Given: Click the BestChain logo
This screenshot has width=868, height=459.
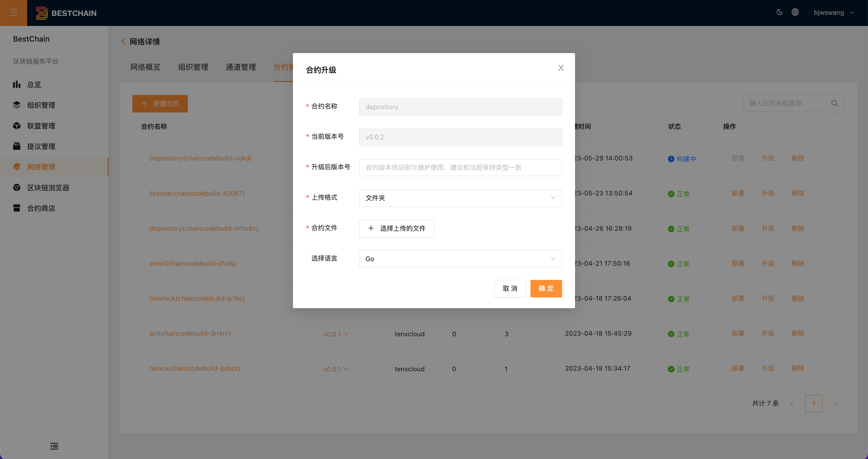Looking at the screenshot, I should click(x=66, y=13).
